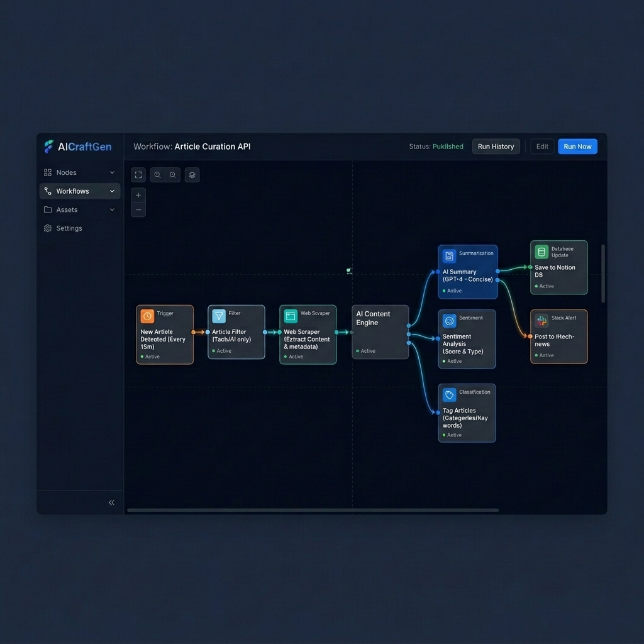This screenshot has height=644, width=644.
Task: Click the Classification tag icon
Action: point(449,395)
